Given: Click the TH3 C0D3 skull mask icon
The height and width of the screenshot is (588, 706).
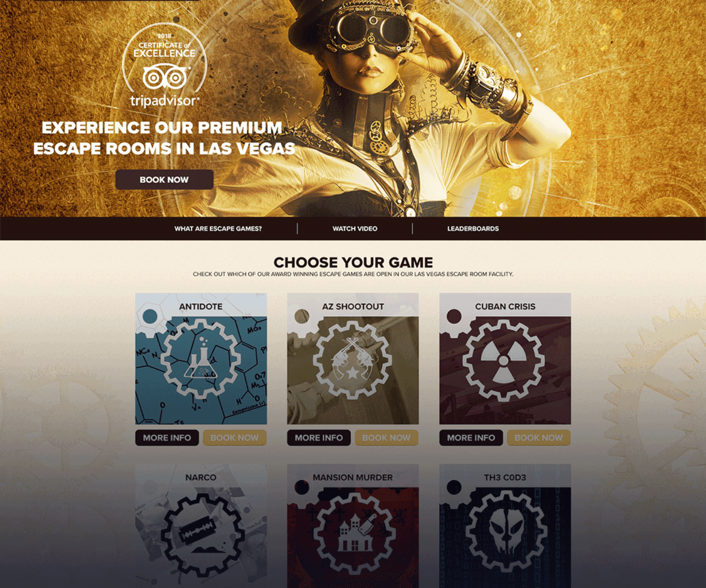Looking at the screenshot, I should tap(506, 532).
